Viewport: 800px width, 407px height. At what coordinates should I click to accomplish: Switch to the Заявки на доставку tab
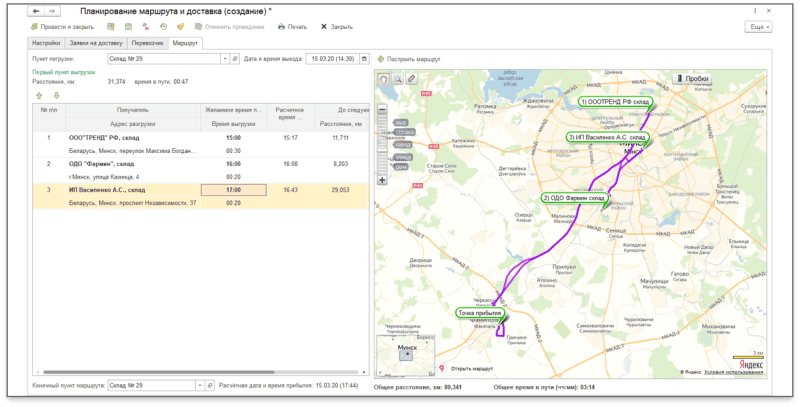(x=96, y=44)
